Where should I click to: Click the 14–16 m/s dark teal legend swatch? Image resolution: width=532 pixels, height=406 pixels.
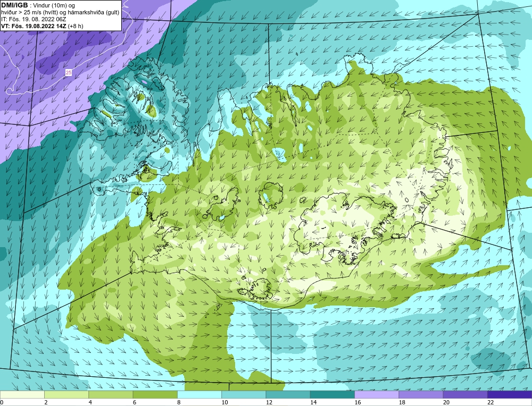coord(332,395)
